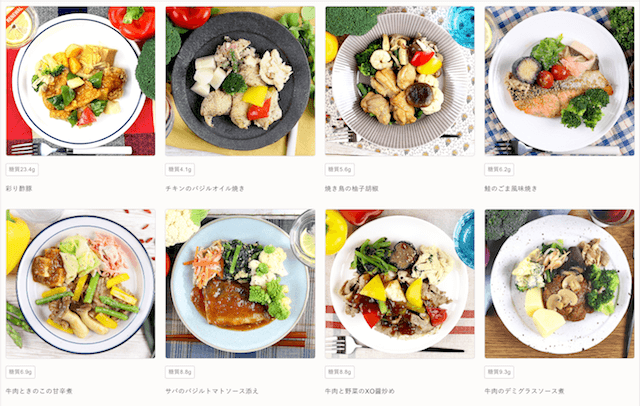Click the RENEWAL ribbon on the 彩り酢豚 photo
The width and height of the screenshot is (640, 406).
(x=16, y=16)
